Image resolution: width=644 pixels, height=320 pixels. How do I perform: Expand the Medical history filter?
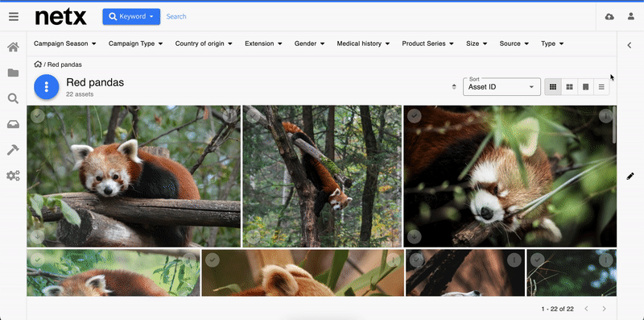click(363, 44)
